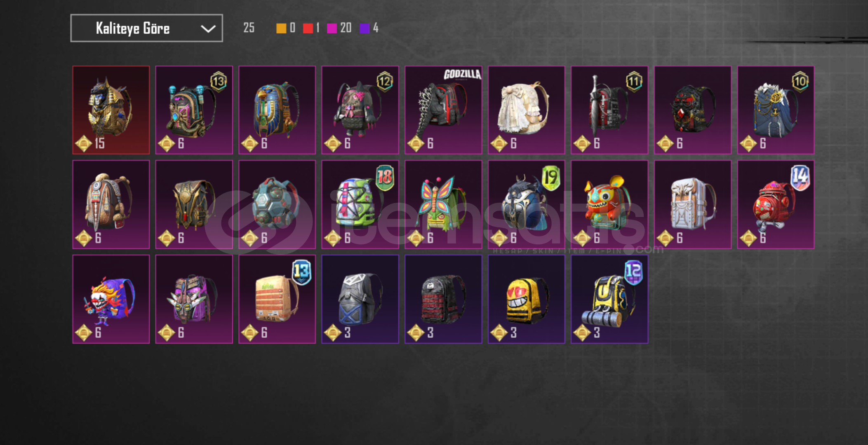Select the white lace dress backpack

click(526, 110)
